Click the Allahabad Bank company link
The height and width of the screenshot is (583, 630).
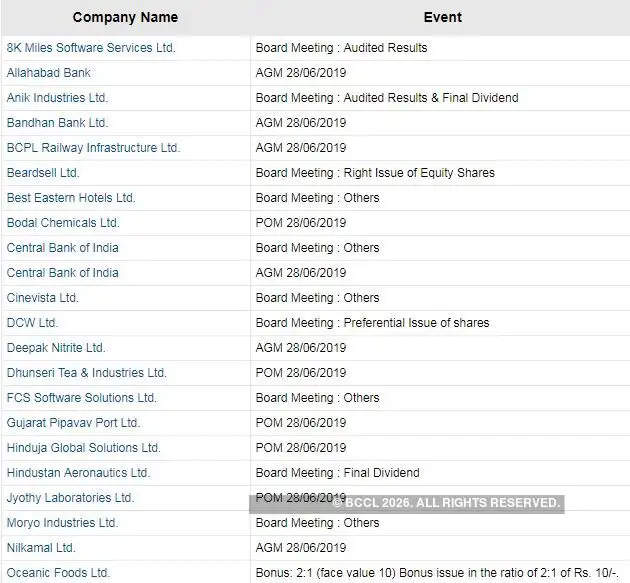49,73
